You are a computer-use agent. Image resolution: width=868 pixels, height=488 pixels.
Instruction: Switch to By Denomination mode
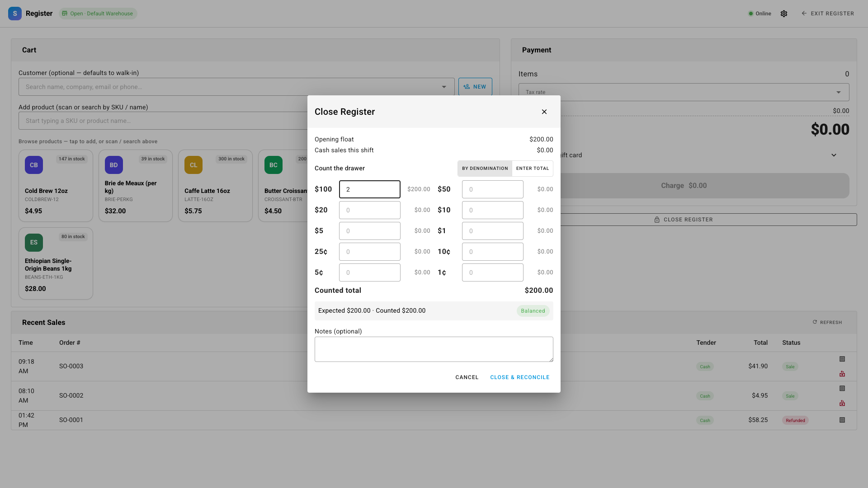[485, 169]
